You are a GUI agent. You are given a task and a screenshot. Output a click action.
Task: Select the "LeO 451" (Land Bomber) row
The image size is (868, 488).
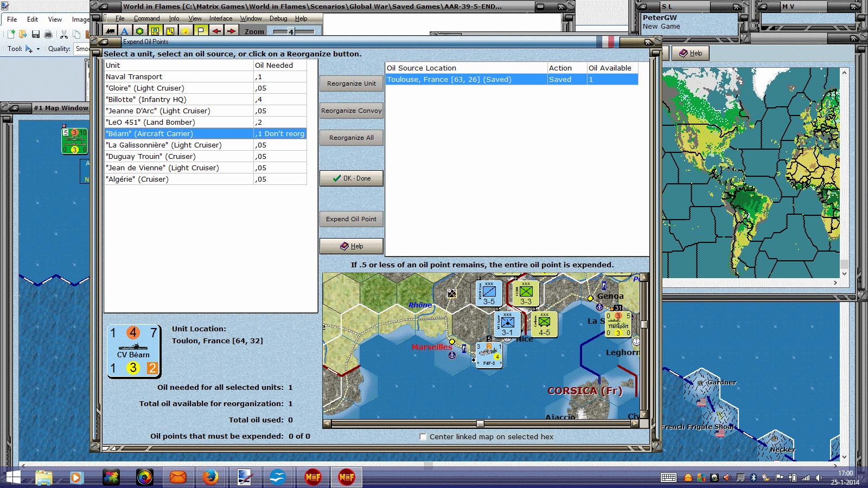point(206,122)
